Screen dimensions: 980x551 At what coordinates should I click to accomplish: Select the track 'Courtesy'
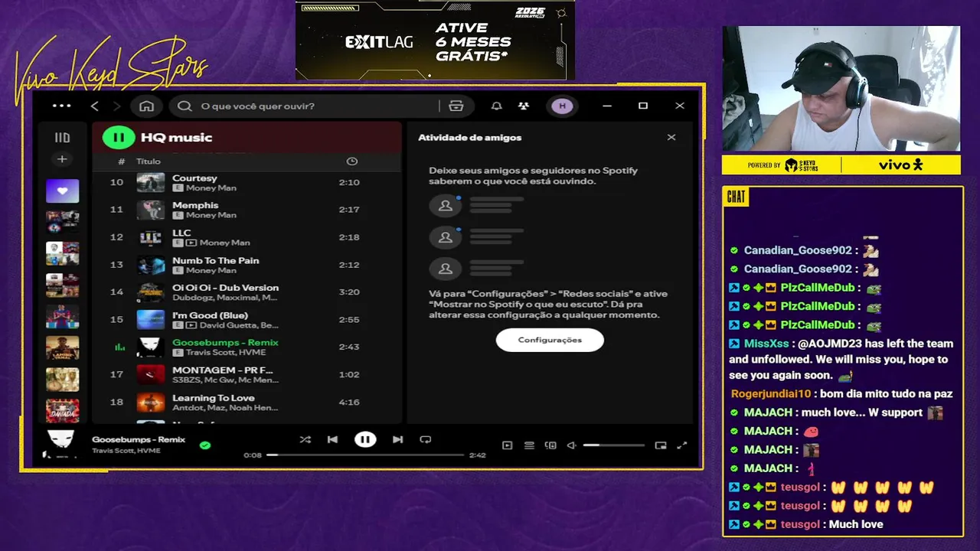pos(194,178)
